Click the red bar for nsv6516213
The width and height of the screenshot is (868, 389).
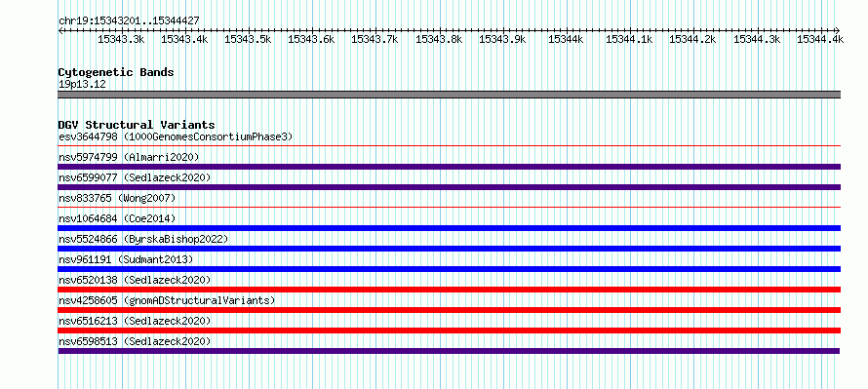pos(450,331)
